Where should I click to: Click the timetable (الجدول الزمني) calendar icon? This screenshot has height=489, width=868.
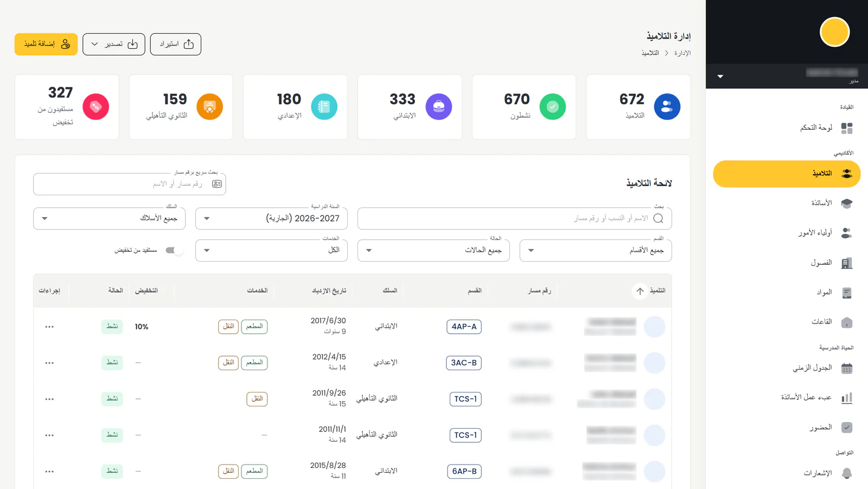(847, 369)
